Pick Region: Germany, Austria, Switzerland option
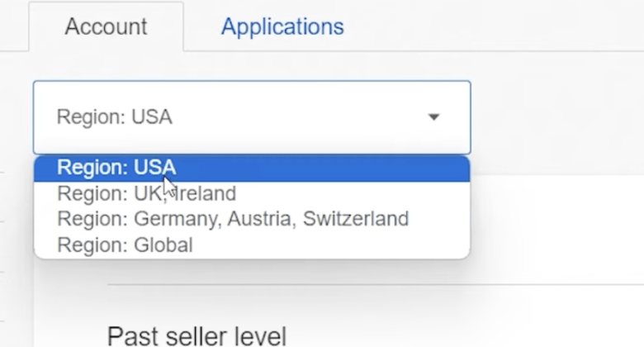The height and width of the screenshot is (347, 644). click(x=233, y=219)
